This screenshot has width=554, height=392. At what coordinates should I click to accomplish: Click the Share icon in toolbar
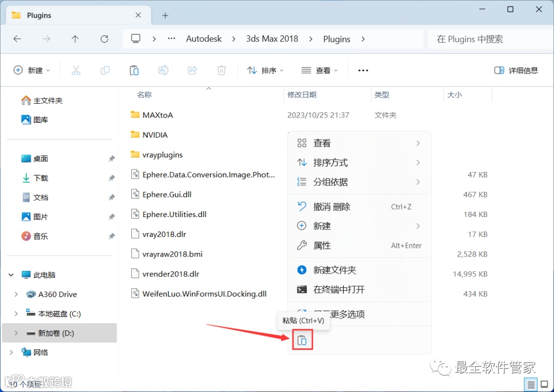(x=192, y=70)
